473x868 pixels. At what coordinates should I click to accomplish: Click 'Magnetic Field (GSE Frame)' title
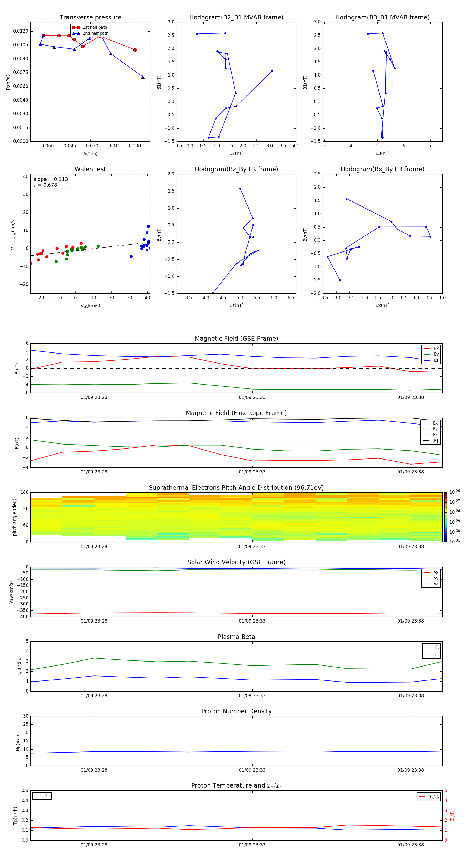click(x=236, y=339)
